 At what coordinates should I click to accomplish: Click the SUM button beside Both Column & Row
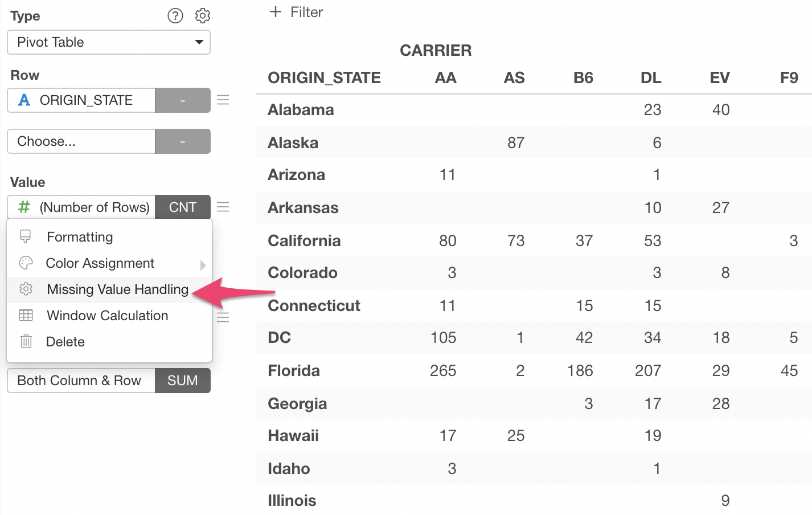click(x=183, y=381)
